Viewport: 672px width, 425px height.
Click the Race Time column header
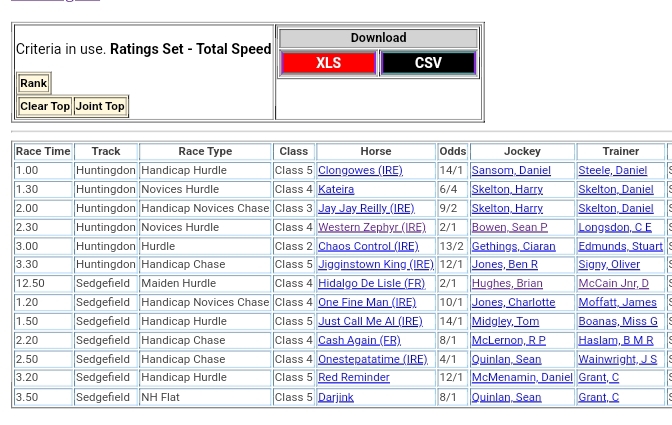[43, 151]
